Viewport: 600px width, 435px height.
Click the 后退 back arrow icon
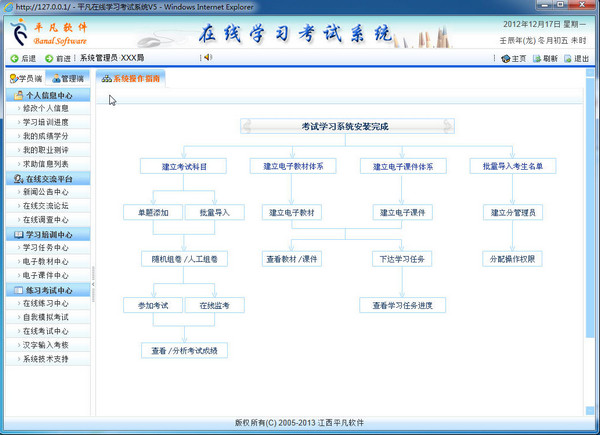point(13,58)
